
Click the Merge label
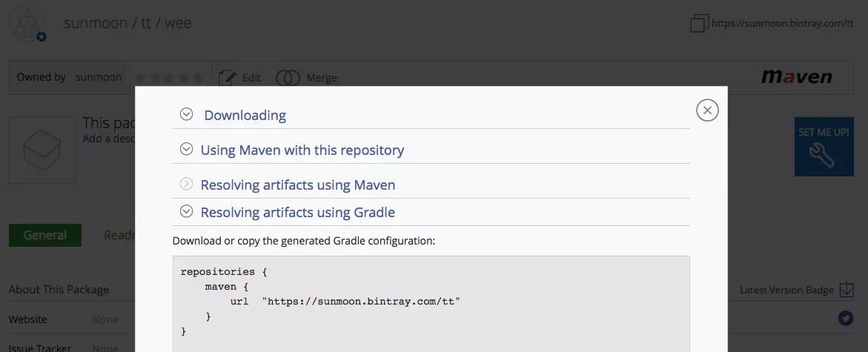(x=322, y=78)
